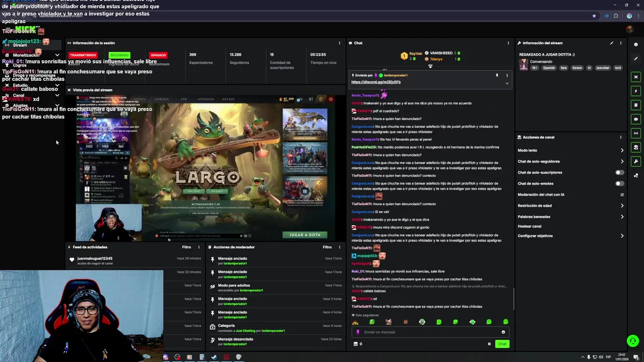The image size is (644, 362).
Task: Toggle Chat de solo-emotes switch
Action: click(620, 184)
